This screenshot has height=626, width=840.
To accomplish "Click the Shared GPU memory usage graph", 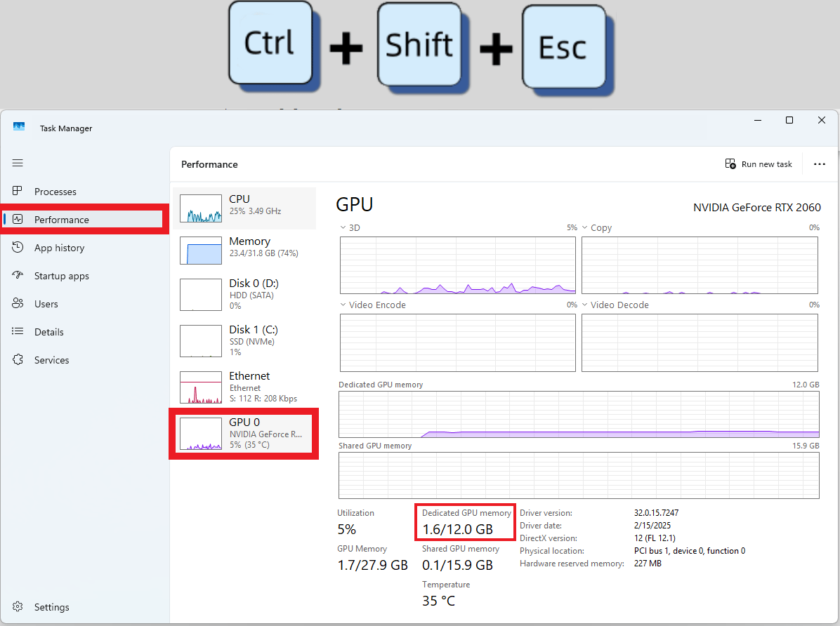I will click(579, 476).
